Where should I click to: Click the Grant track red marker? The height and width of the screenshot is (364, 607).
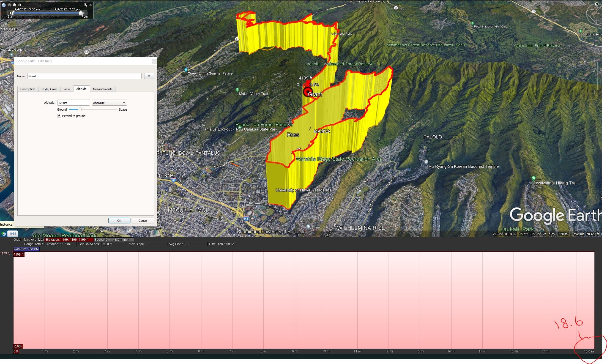click(308, 92)
